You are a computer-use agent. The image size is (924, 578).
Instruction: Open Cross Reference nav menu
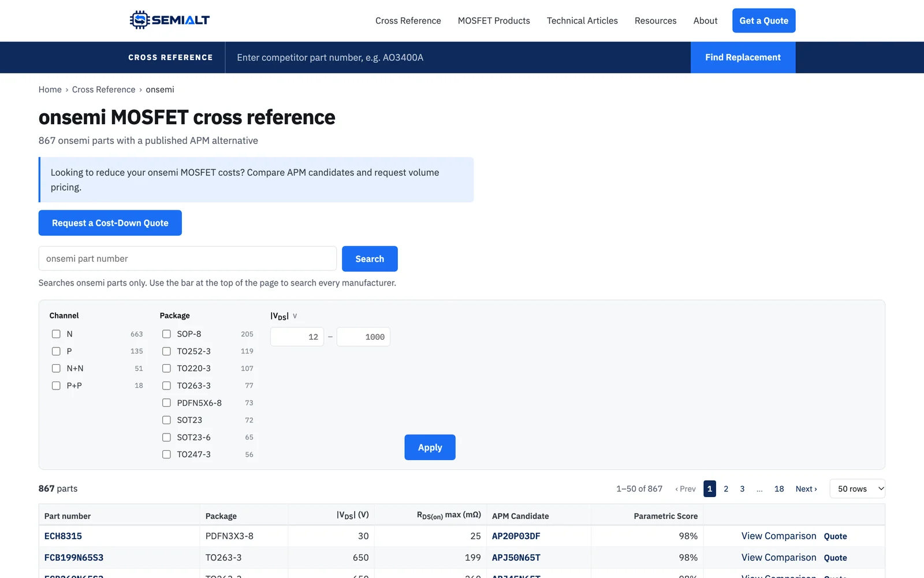408,21
